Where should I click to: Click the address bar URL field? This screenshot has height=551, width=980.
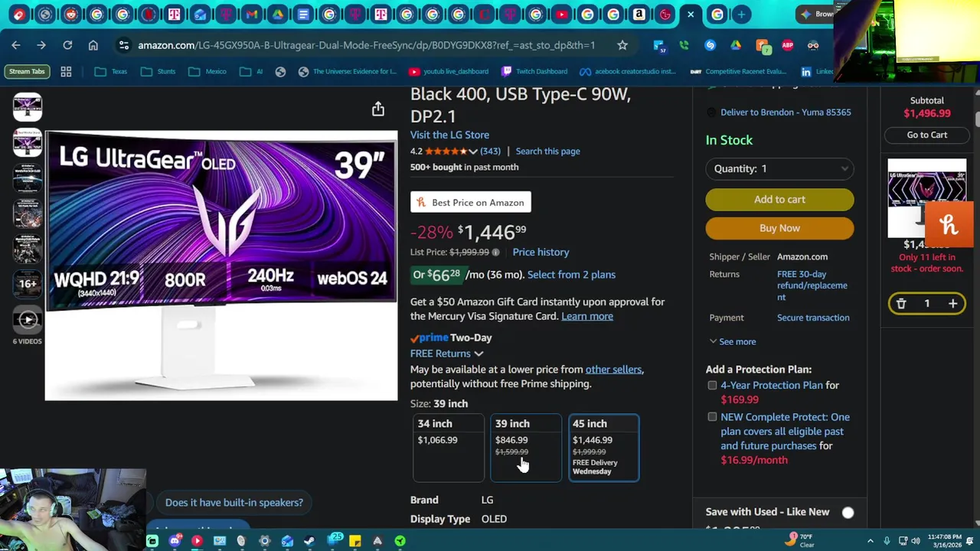pyautogui.click(x=367, y=45)
